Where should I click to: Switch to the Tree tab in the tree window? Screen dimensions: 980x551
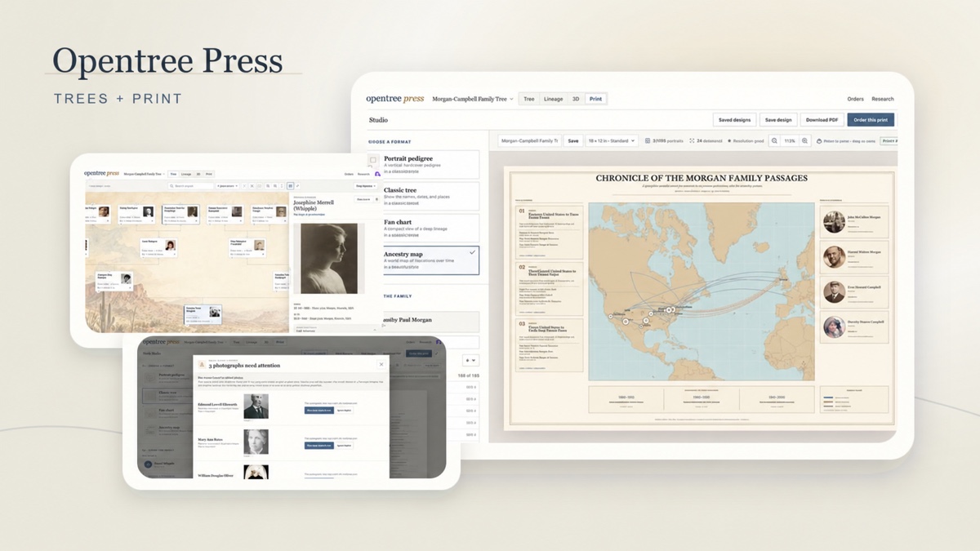click(173, 174)
